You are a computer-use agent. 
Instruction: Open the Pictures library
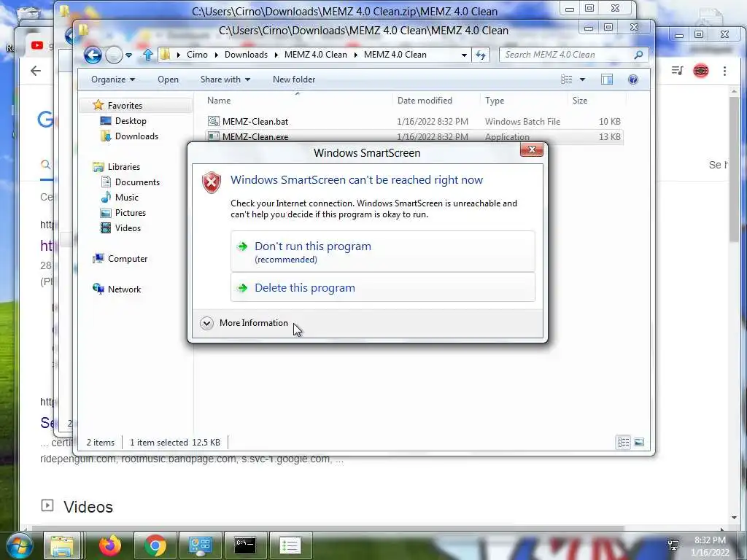[x=130, y=212]
